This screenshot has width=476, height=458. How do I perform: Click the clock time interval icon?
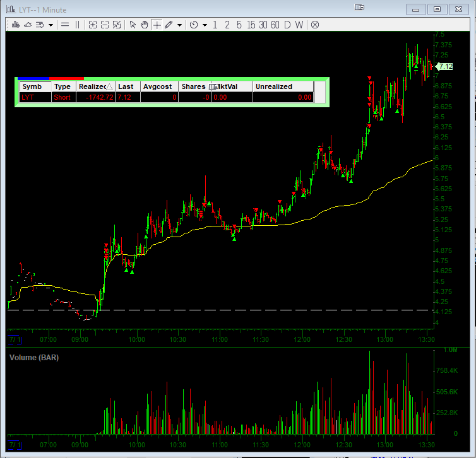194,25
